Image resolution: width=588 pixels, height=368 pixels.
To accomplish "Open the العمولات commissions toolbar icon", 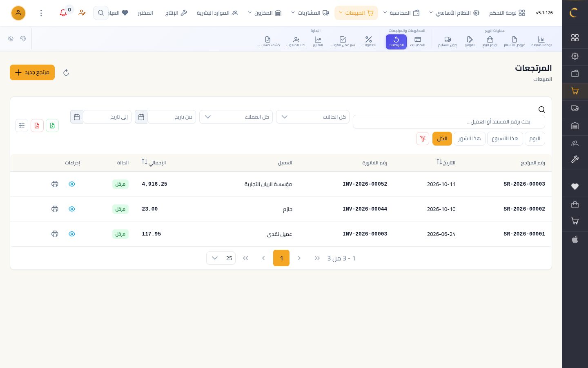I will click(x=368, y=41).
